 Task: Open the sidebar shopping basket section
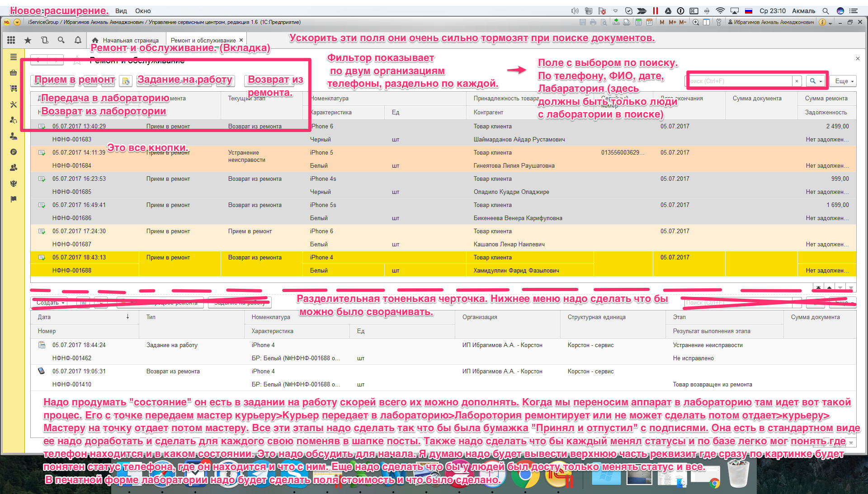click(x=14, y=73)
